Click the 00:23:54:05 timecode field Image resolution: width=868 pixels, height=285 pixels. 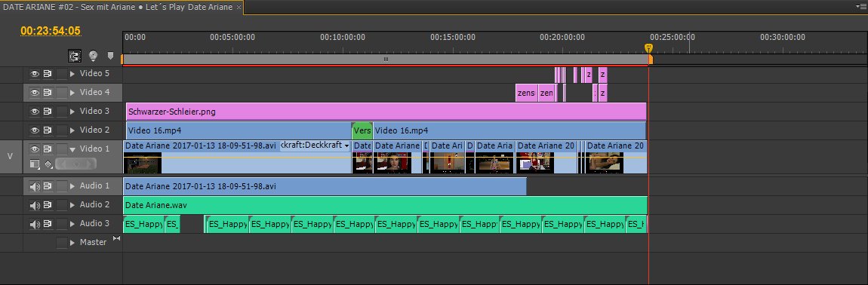pos(51,30)
